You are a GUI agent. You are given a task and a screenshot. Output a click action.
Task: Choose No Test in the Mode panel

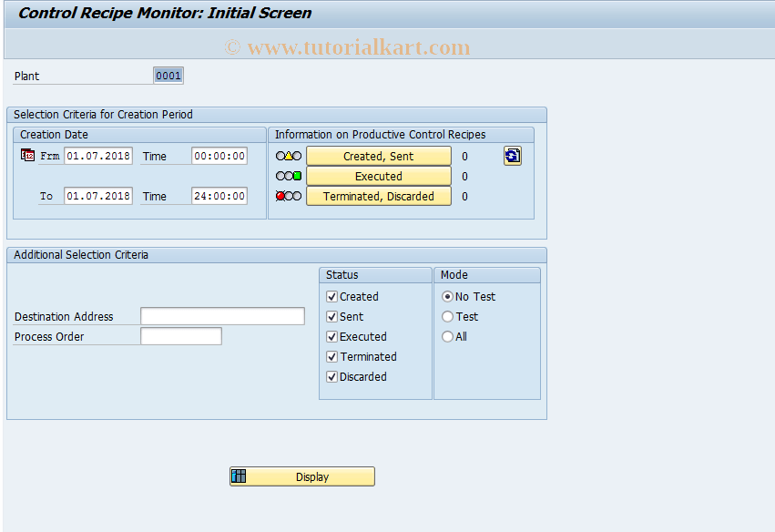[x=445, y=296]
